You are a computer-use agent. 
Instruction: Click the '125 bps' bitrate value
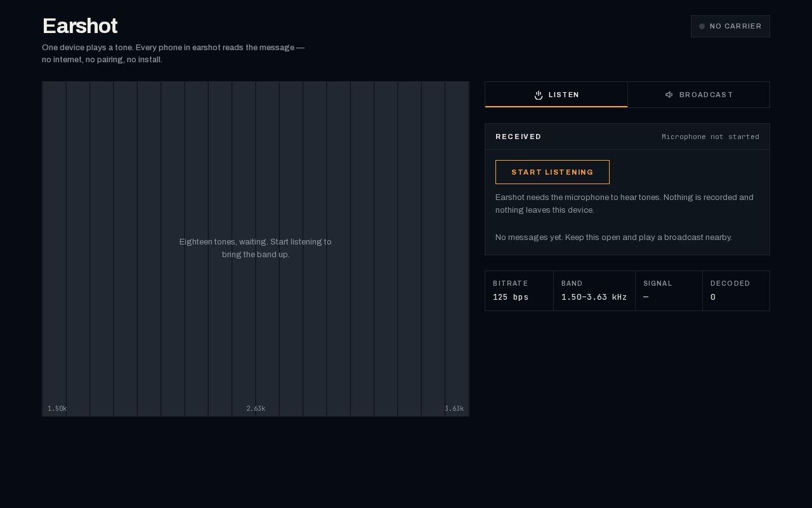(x=511, y=297)
